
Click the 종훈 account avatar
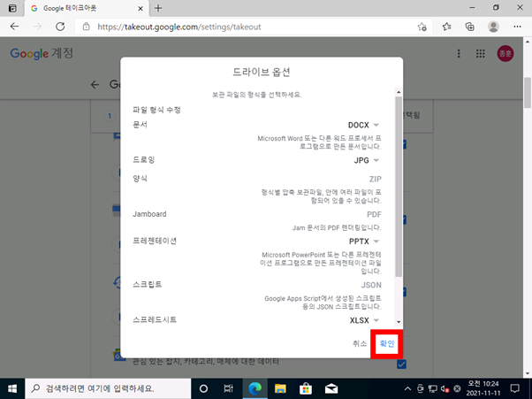pos(505,53)
